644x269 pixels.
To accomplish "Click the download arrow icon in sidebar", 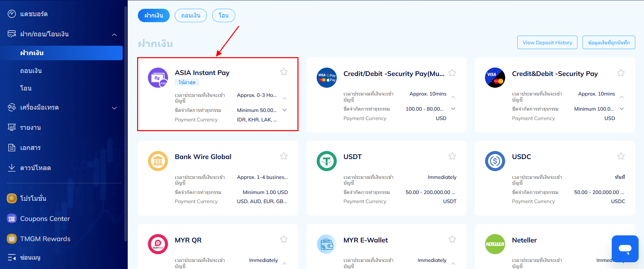I will (12, 167).
